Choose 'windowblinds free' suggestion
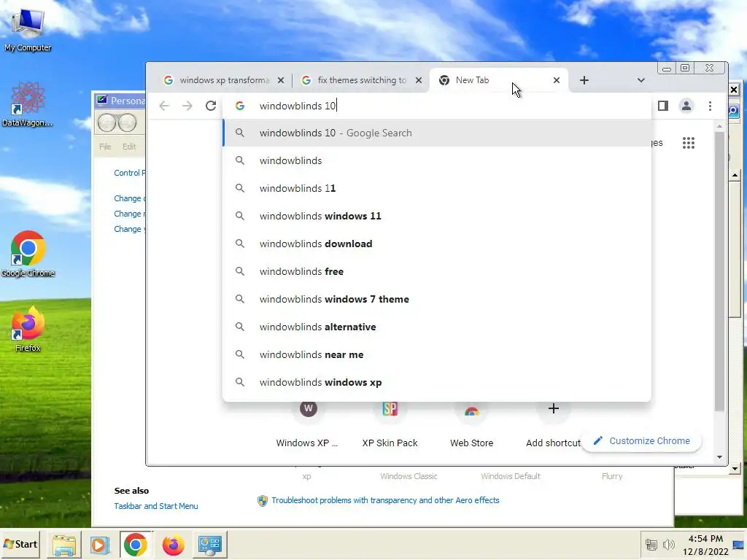The height and width of the screenshot is (560, 747). click(x=437, y=271)
